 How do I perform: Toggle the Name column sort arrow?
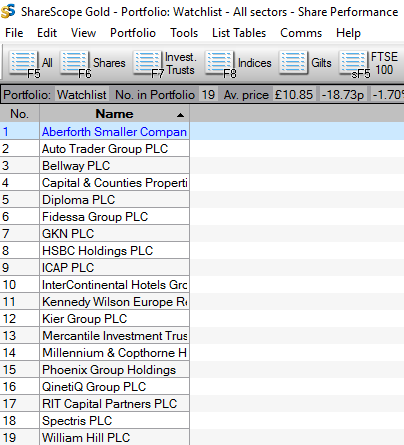coord(180,115)
